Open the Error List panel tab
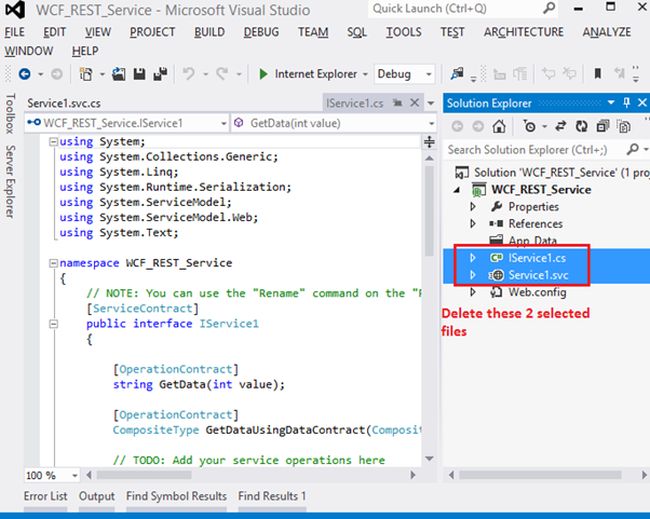The width and height of the screenshot is (650, 519). [45, 496]
